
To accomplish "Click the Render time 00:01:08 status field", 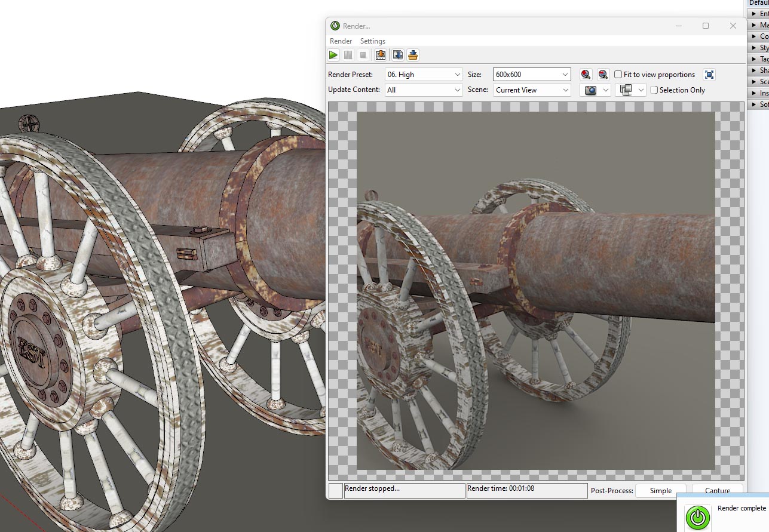I will point(527,490).
